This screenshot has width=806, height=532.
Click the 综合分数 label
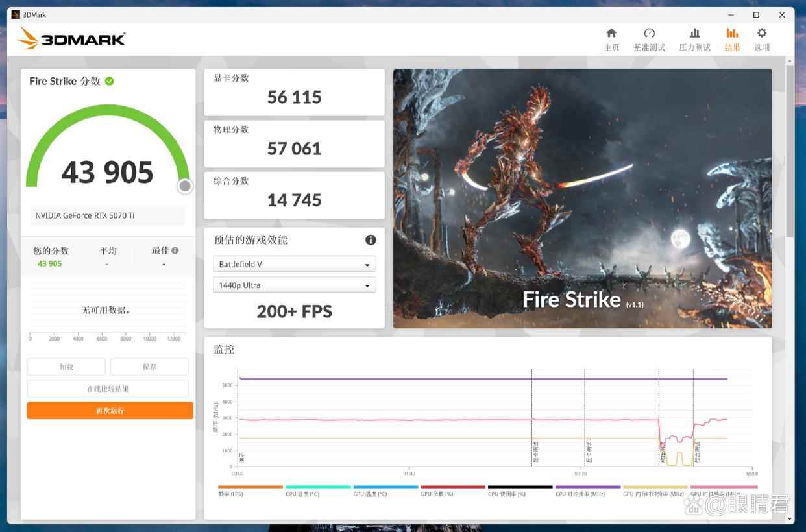(x=231, y=180)
